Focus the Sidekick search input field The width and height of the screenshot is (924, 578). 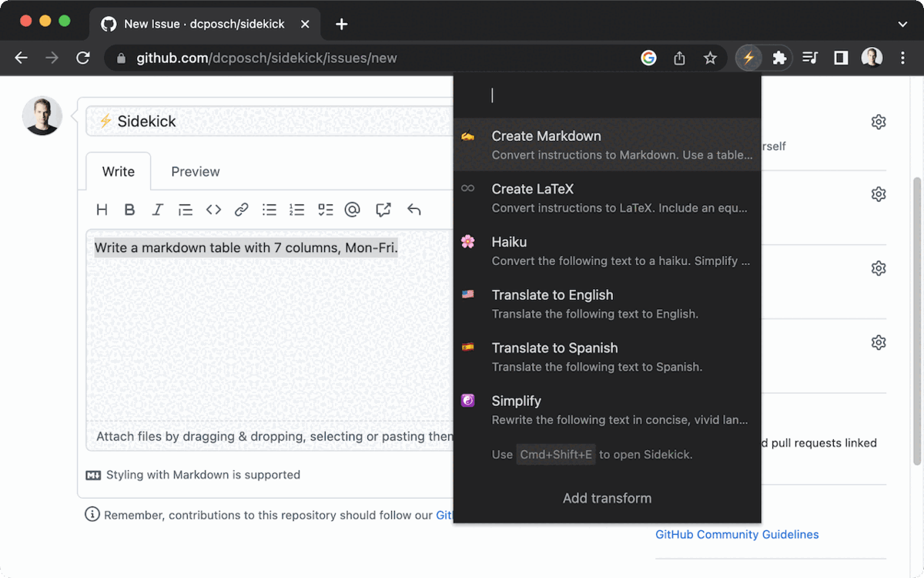[x=607, y=96]
